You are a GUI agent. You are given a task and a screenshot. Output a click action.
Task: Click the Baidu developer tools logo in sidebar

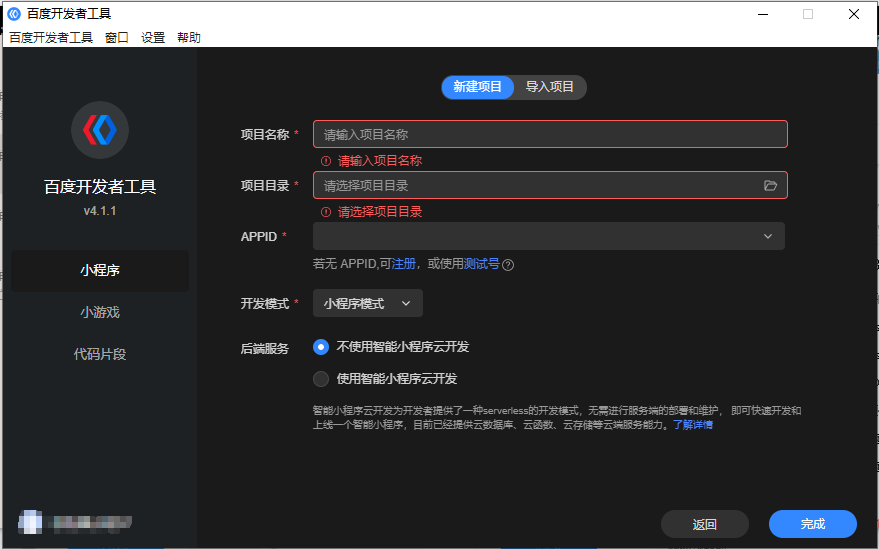click(x=100, y=130)
